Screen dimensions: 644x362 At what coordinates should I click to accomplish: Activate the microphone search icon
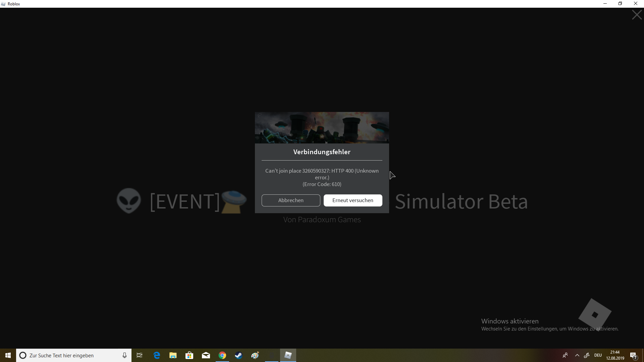[x=124, y=355]
